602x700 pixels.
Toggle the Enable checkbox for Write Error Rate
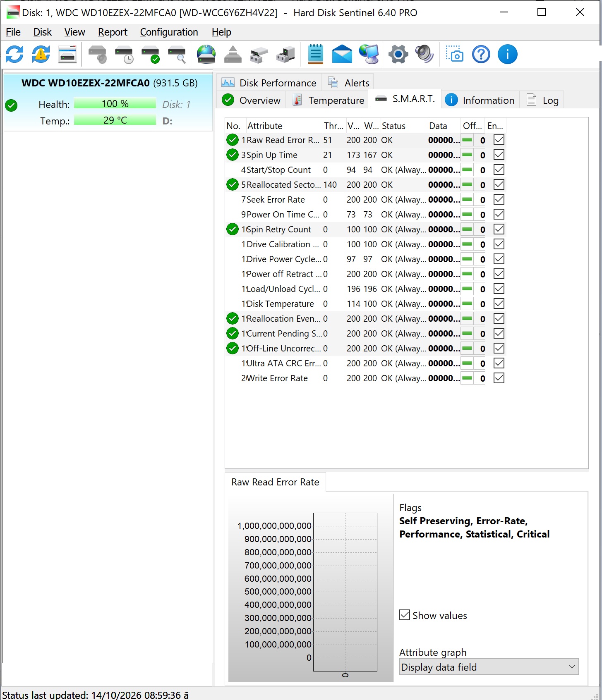pos(499,378)
